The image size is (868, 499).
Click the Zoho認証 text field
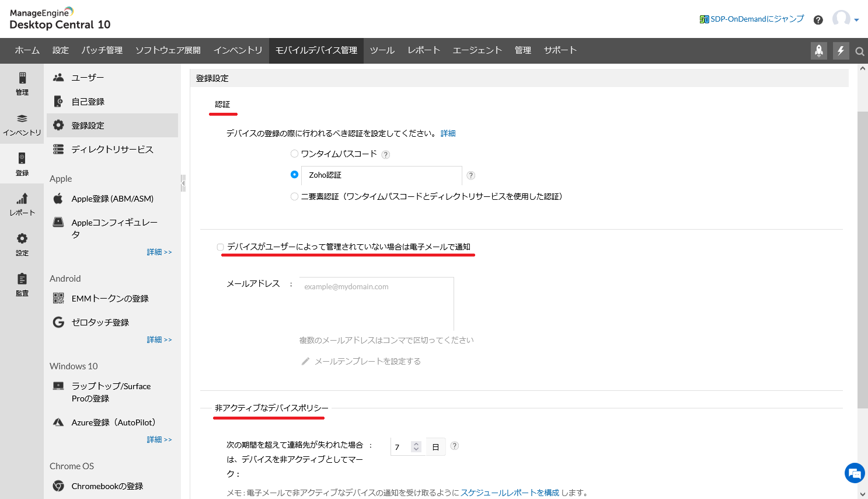[x=382, y=175]
